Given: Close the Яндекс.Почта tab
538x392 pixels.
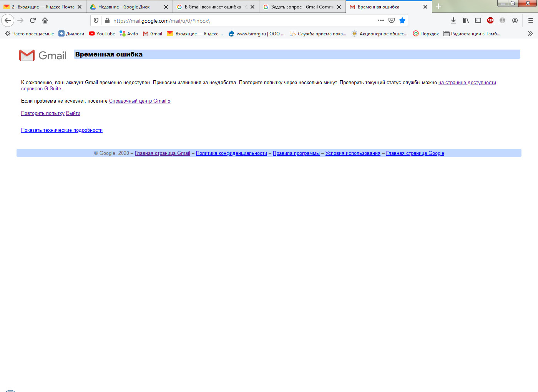Looking at the screenshot, I should tap(80, 7).
